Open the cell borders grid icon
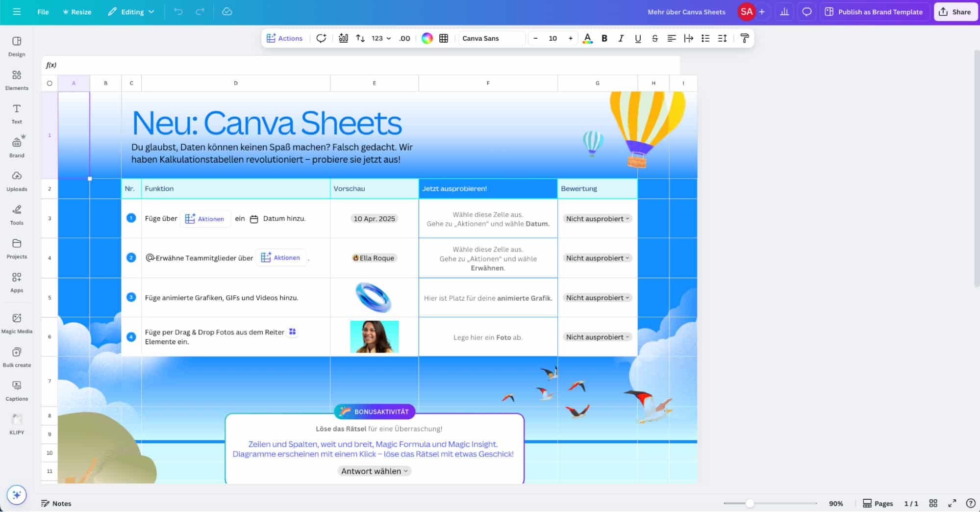Image resolution: width=980 pixels, height=512 pixels. coord(444,38)
